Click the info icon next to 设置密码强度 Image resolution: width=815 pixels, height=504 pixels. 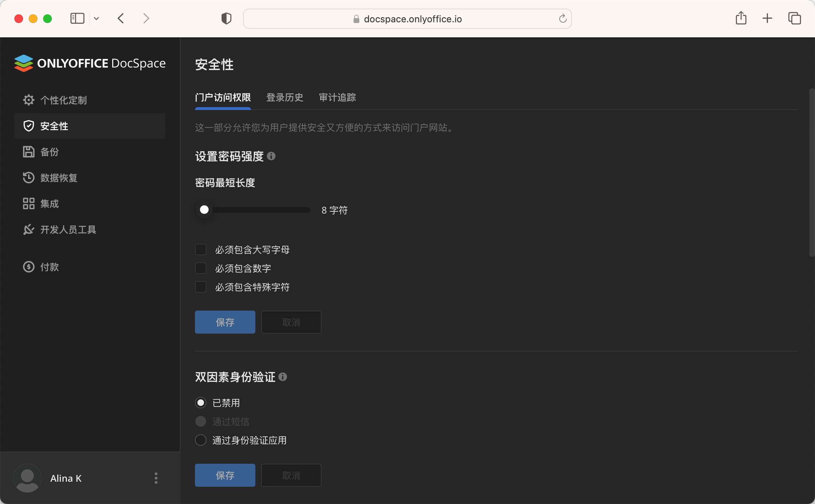pos(272,156)
